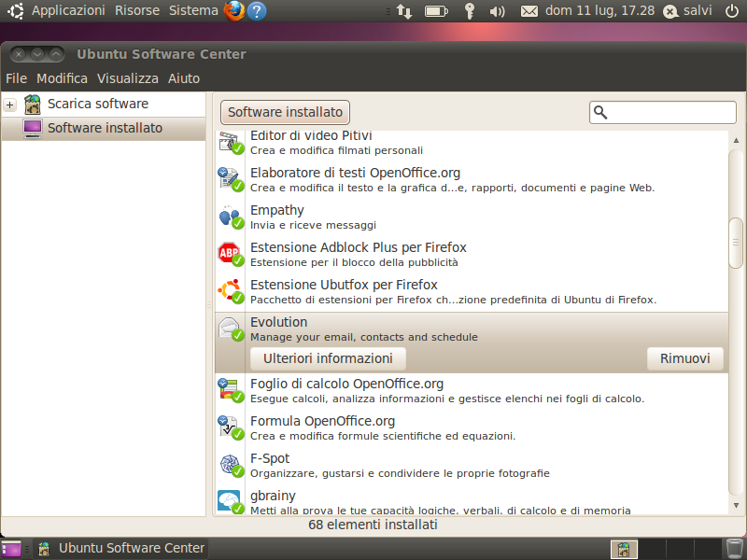Open the volume speaker icon

497,11
